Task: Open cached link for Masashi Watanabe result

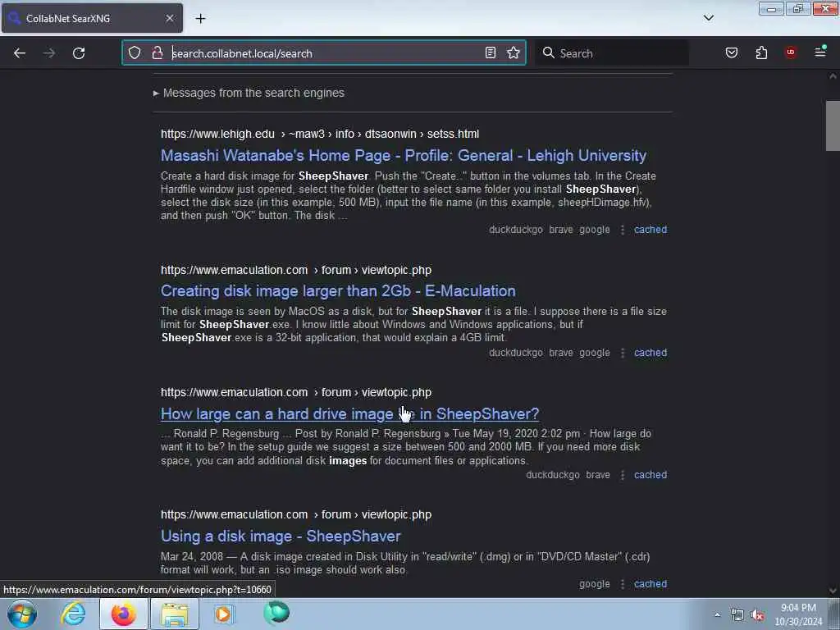Action: pos(651,230)
